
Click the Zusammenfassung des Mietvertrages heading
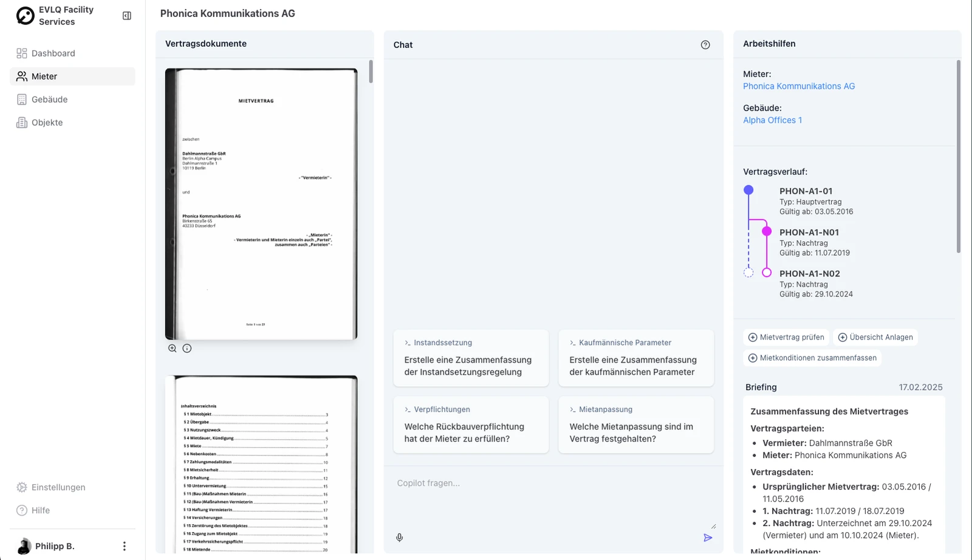829,411
